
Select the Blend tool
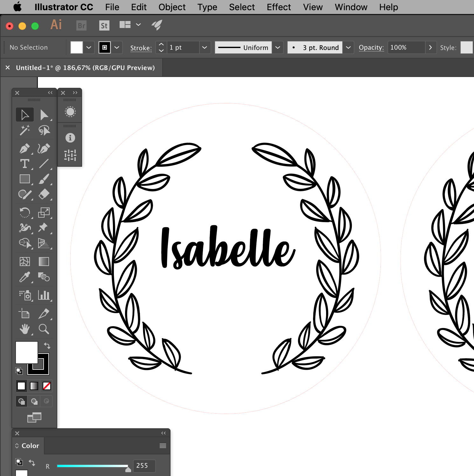44,277
